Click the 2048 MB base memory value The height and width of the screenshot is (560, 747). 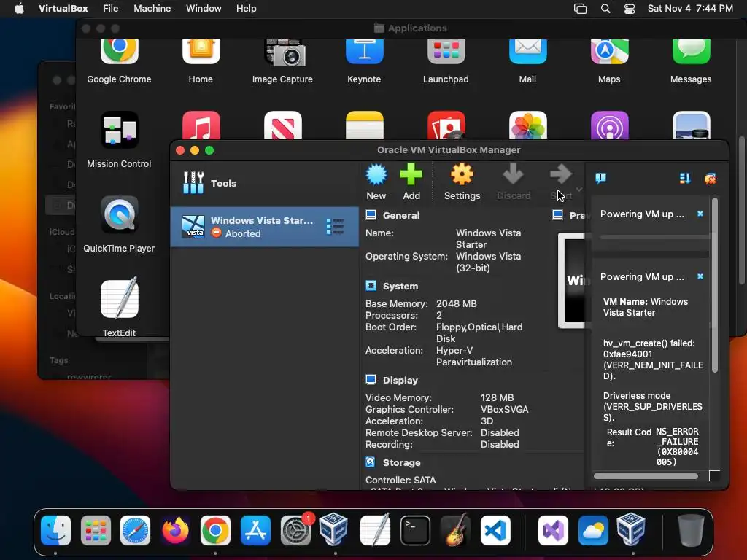click(x=456, y=303)
